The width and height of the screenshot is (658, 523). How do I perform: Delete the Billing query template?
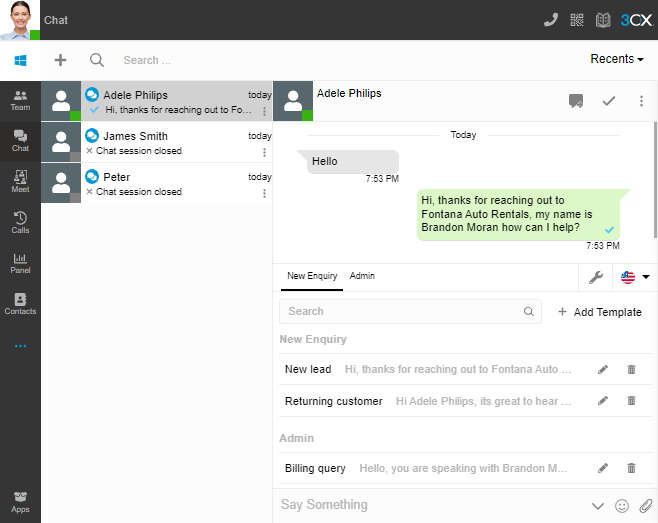pyautogui.click(x=631, y=468)
